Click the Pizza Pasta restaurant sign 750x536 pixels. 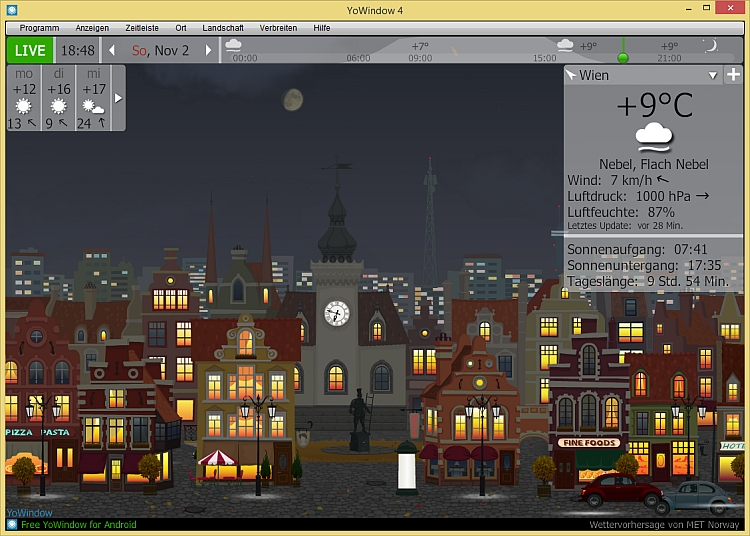click(38, 432)
